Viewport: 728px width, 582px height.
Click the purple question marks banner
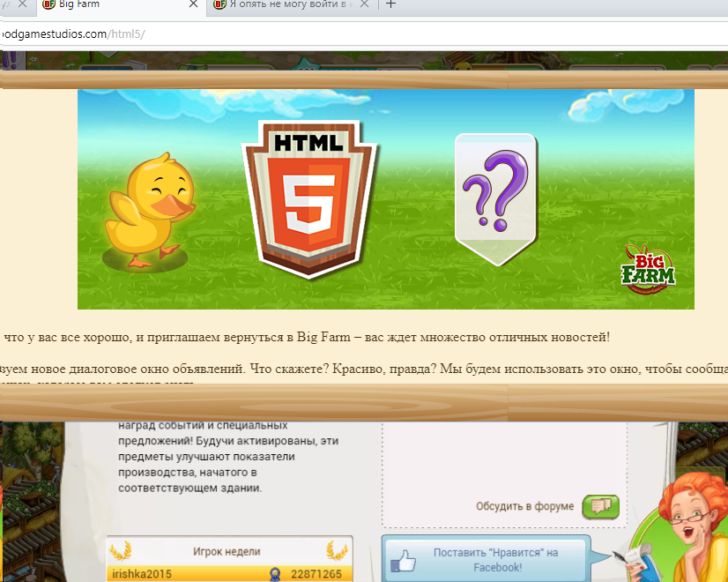pyautogui.click(x=496, y=199)
